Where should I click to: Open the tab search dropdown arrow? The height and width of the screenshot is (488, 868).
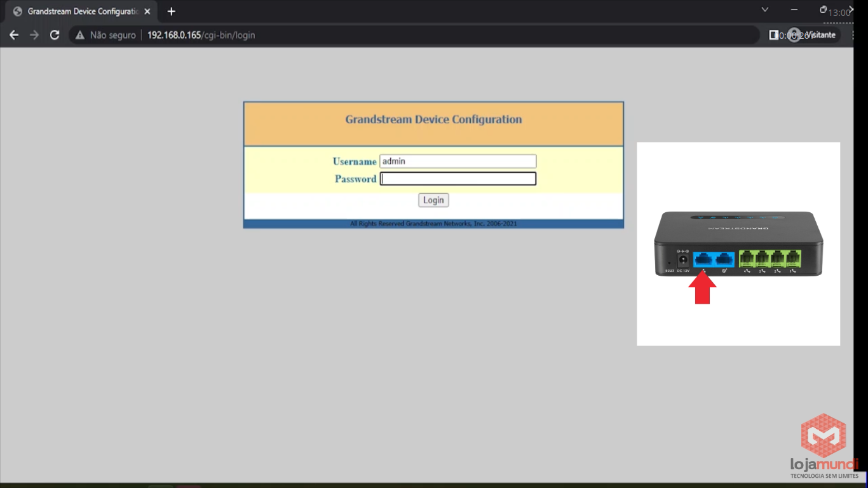765,10
